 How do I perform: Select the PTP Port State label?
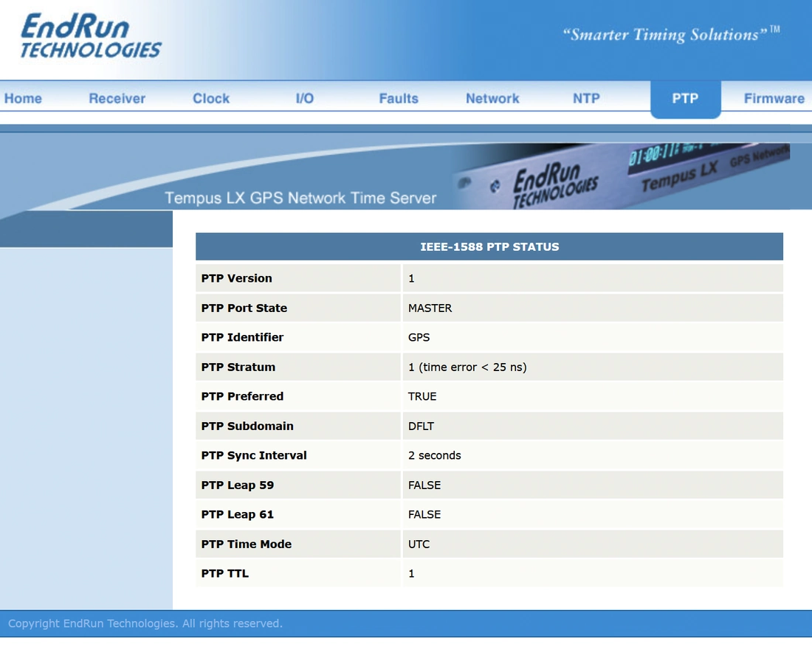tap(244, 308)
